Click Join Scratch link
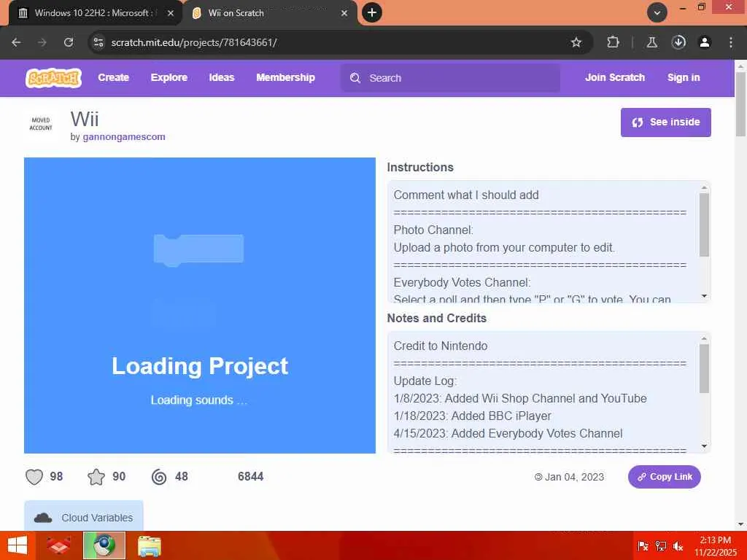The image size is (747, 560). pos(614,77)
